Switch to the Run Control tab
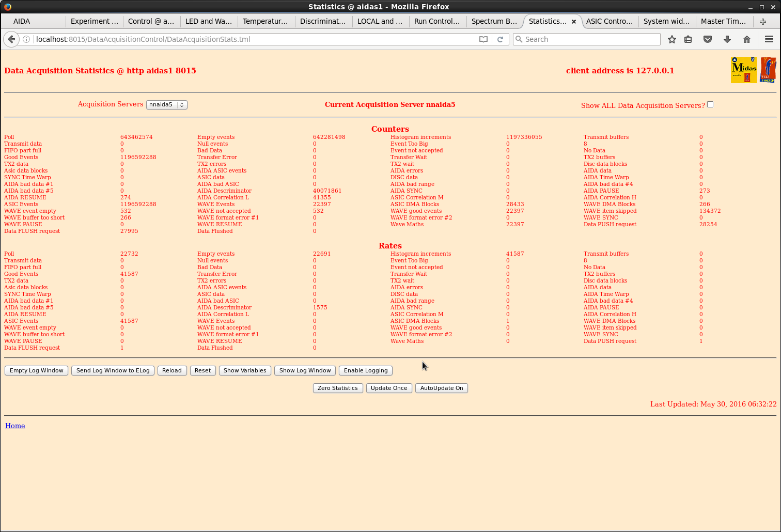This screenshot has height=532, width=781. pos(437,21)
